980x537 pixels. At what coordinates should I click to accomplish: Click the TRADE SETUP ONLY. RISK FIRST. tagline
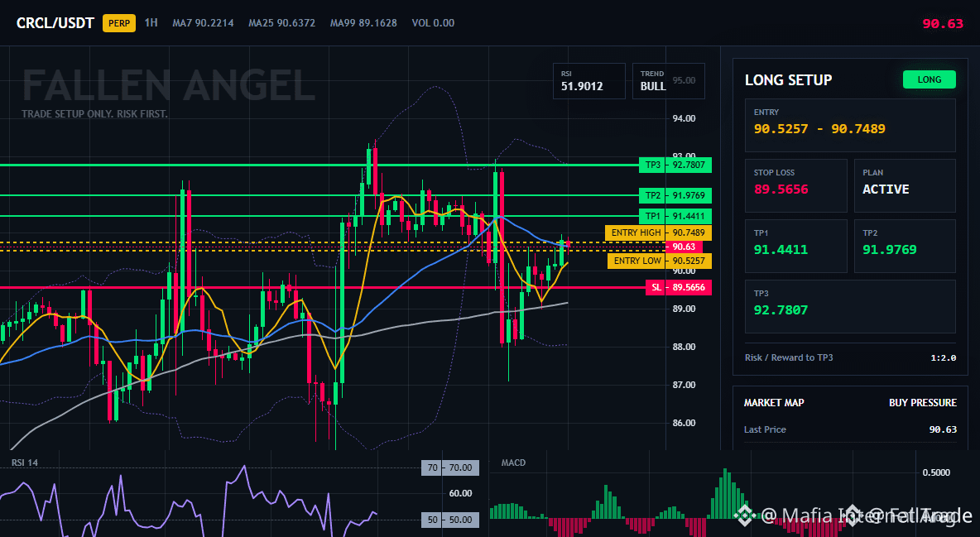point(94,114)
